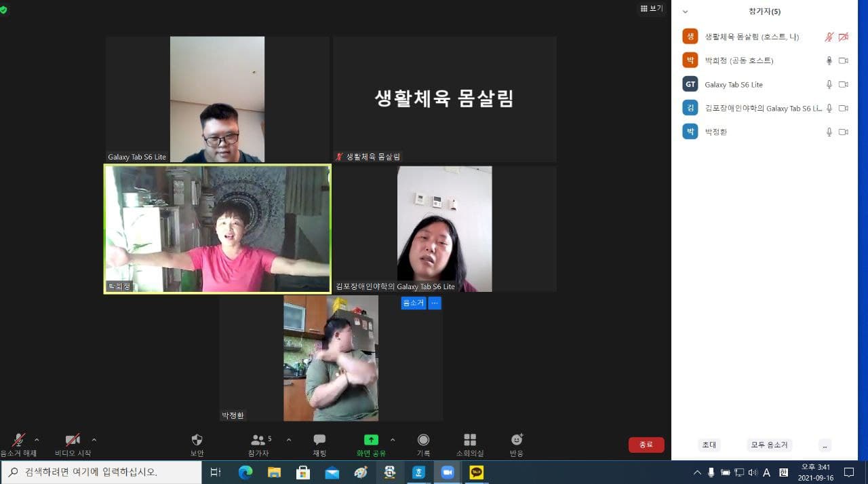Click the Windows taskbar search box

pyautogui.click(x=101, y=472)
